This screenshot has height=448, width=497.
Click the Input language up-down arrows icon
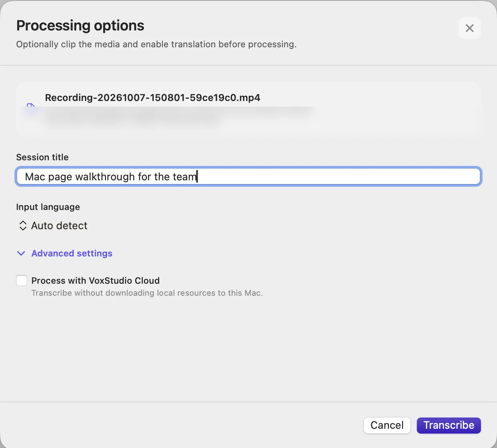[x=23, y=226]
